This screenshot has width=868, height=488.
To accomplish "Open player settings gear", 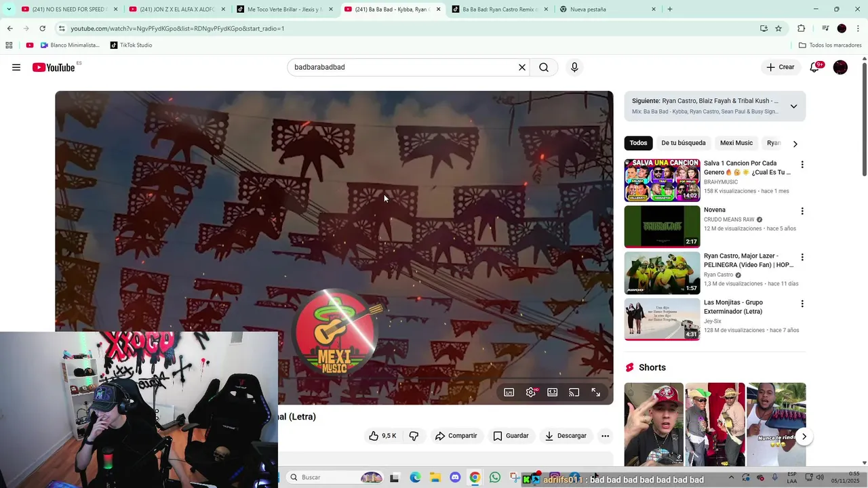I will [531, 392].
